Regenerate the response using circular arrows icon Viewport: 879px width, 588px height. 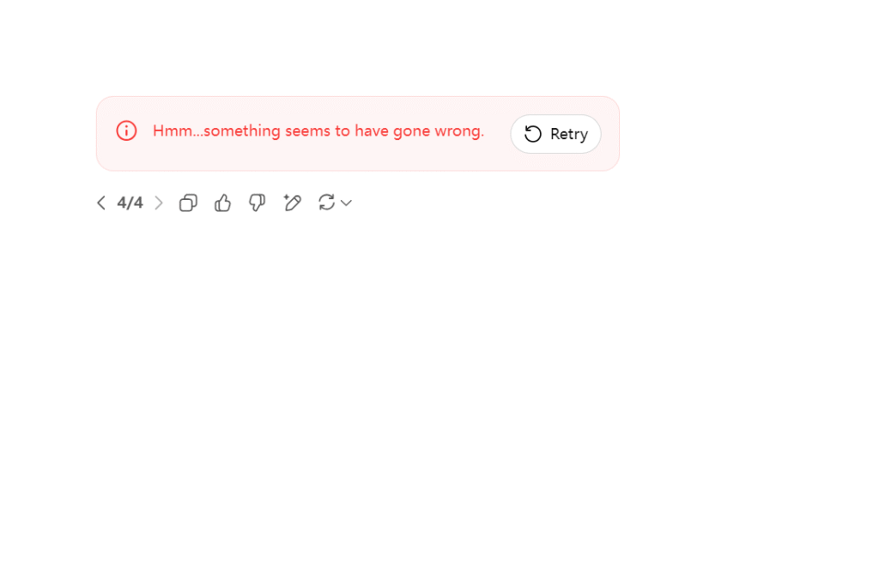(x=327, y=203)
